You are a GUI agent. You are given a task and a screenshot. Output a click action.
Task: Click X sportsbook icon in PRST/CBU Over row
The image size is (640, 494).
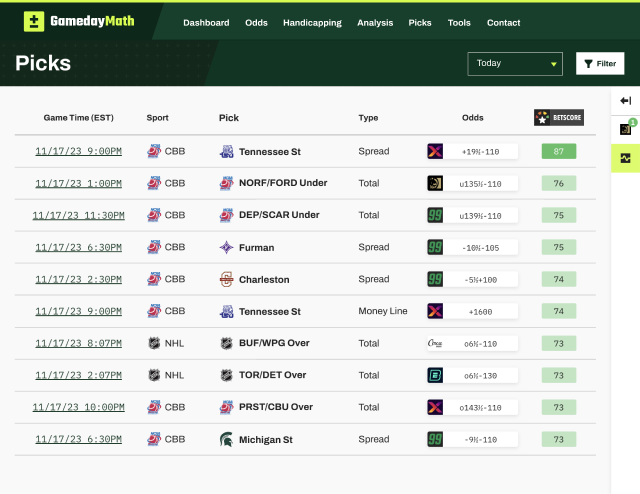pos(435,407)
